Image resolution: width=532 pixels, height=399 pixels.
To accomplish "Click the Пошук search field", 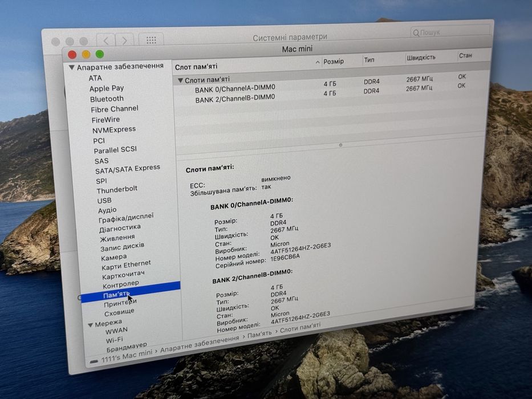I will (450, 32).
